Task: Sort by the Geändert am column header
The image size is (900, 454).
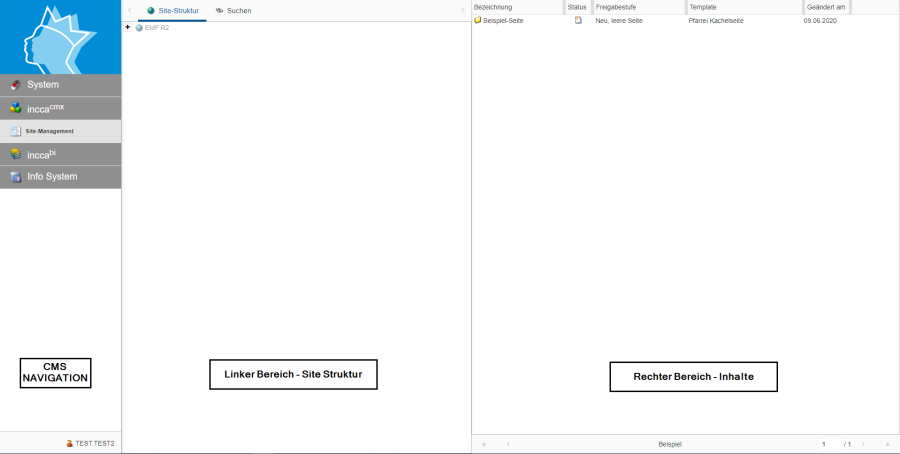Action: tap(826, 7)
